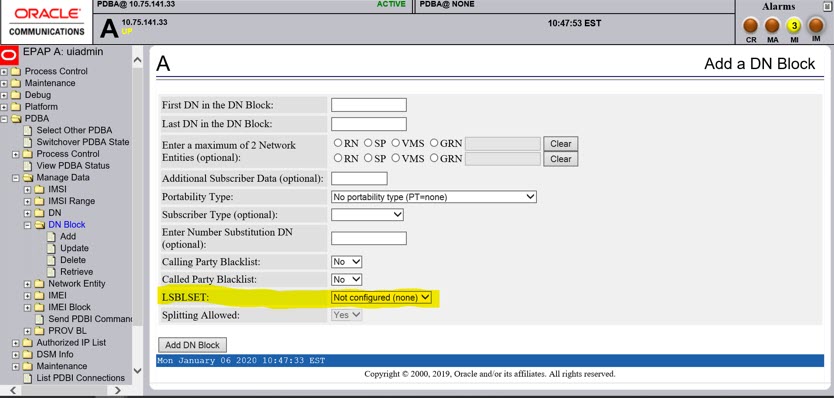This screenshot has width=834, height=399.
Task: Collapse the DN Block tree node
Action: [28, 225]
